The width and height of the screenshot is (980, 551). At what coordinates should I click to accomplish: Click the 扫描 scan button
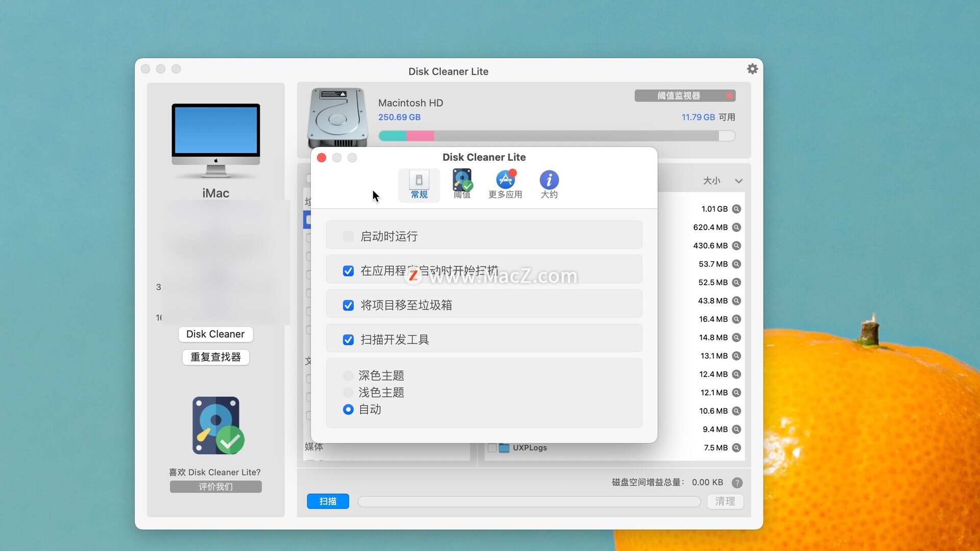(328, 501)
